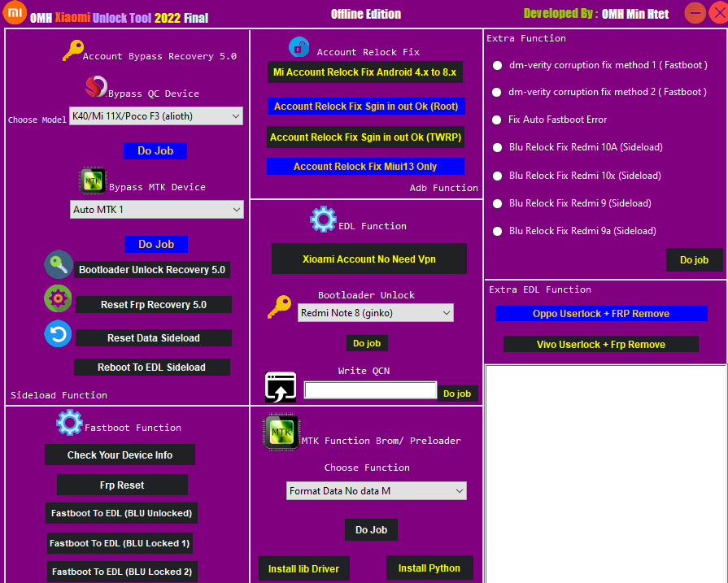Click the blue refresh icon beside Reset Data Sideload
The height and width of the screenshot is (583, 728).
coord(58,333)
